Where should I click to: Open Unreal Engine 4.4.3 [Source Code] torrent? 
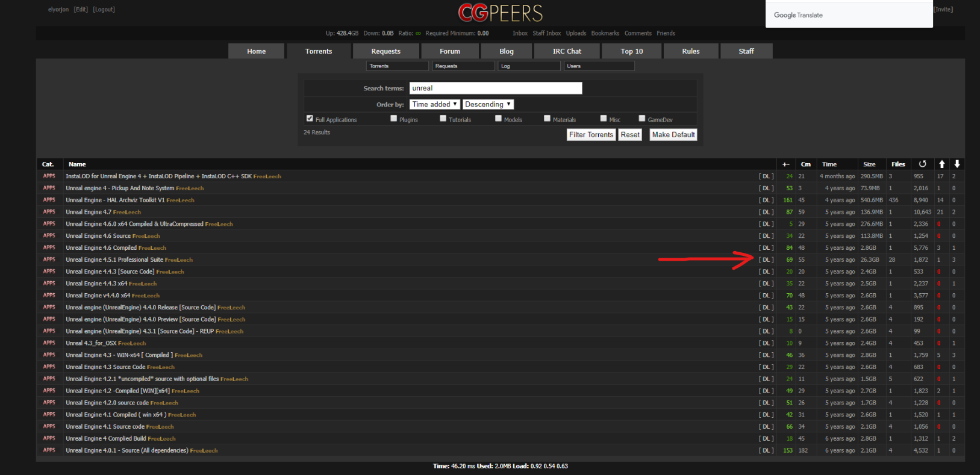pos(110,272)
